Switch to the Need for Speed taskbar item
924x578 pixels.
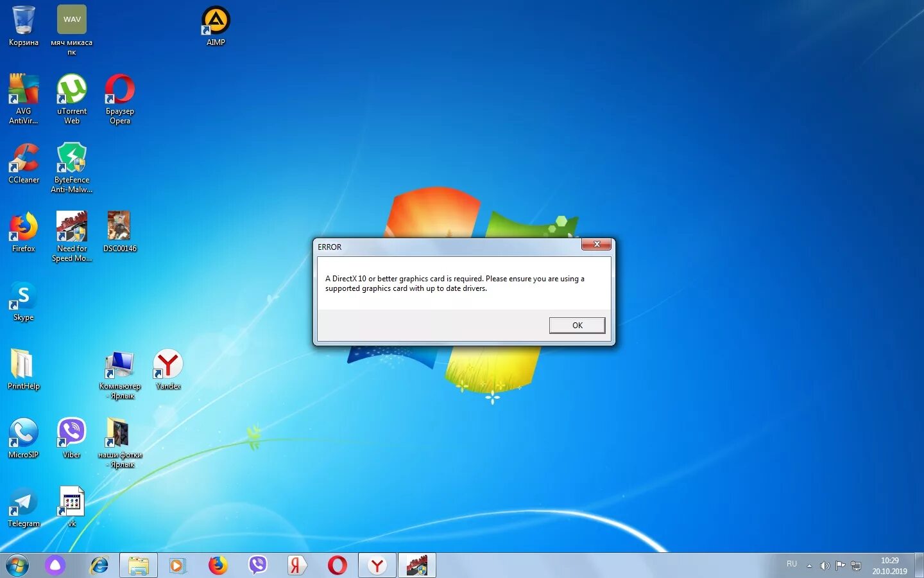pos(417,566)
